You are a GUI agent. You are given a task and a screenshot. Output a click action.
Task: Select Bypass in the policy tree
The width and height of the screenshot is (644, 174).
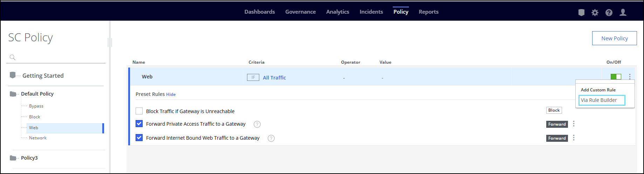pyautogui.click(x=36, y=106)
